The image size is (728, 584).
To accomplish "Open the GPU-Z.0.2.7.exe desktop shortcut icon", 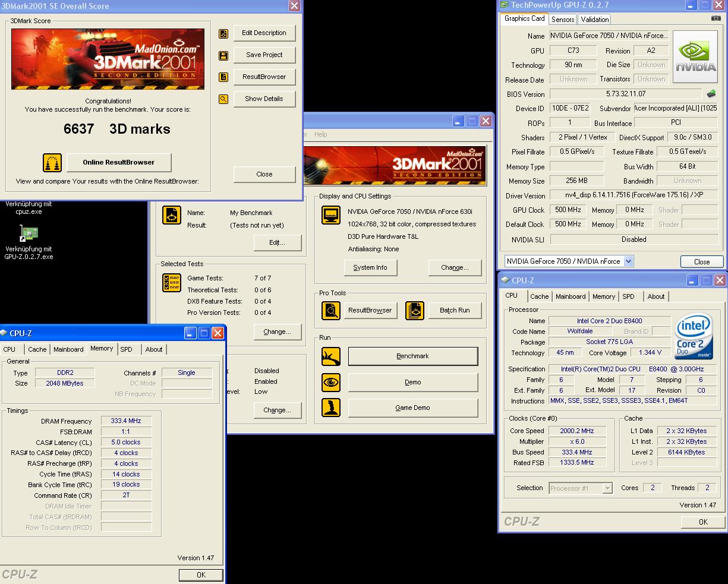I will 29,233.
